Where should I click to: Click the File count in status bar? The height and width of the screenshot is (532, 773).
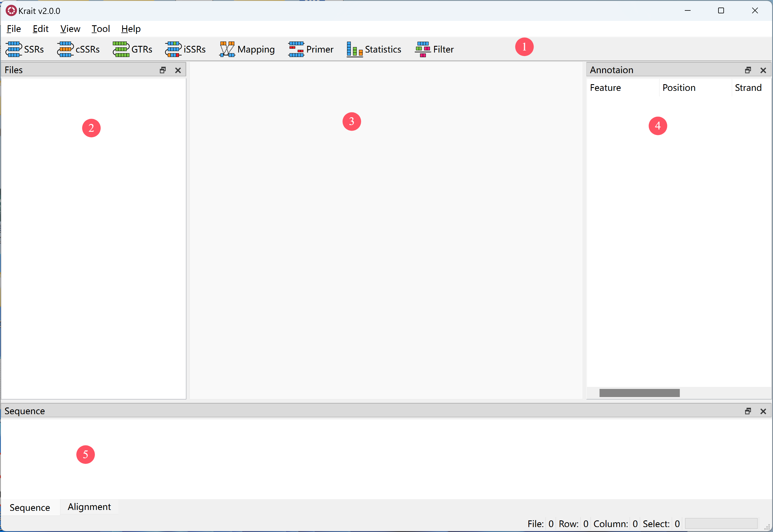(551, 524)
